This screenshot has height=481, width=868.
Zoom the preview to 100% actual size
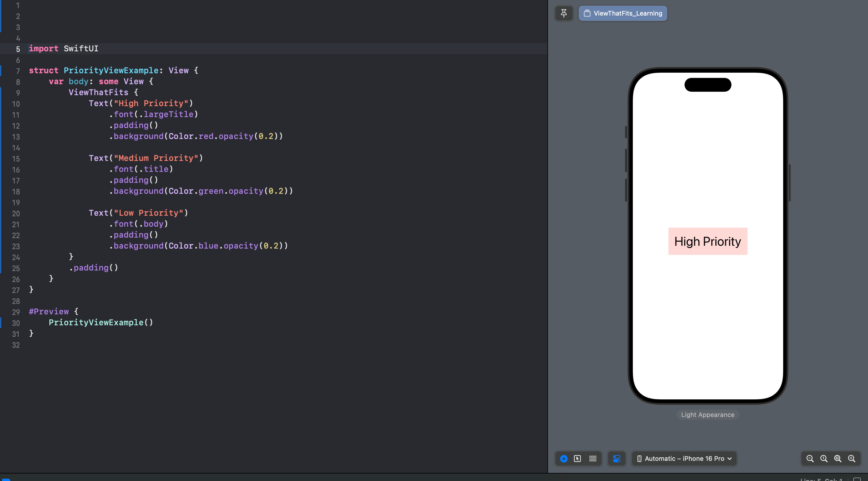click(824, 459)
